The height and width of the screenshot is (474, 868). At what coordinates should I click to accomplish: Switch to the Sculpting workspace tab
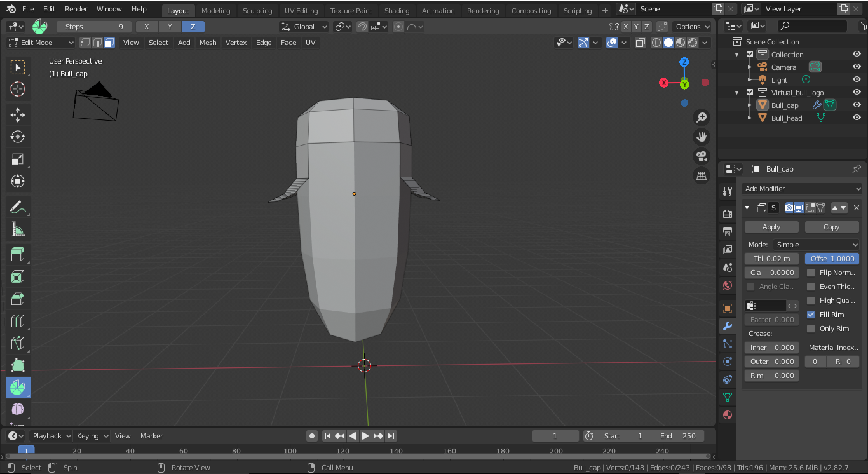tap(257, 10)
